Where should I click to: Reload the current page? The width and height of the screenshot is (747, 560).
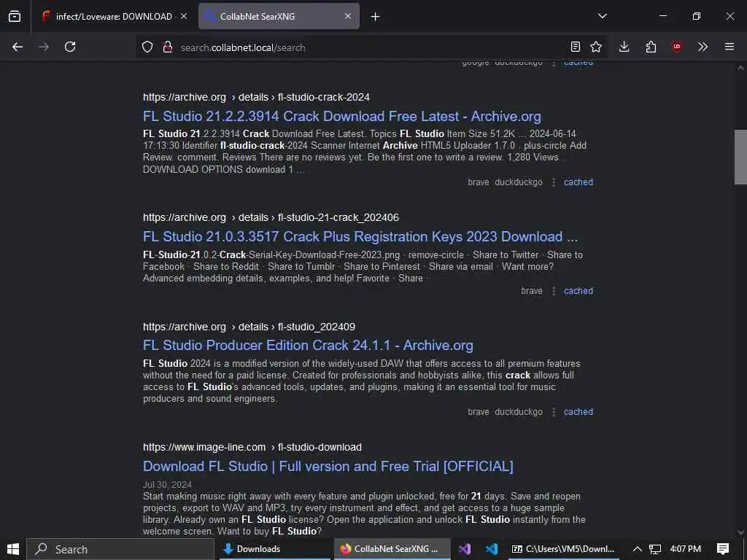coord(70,47)
